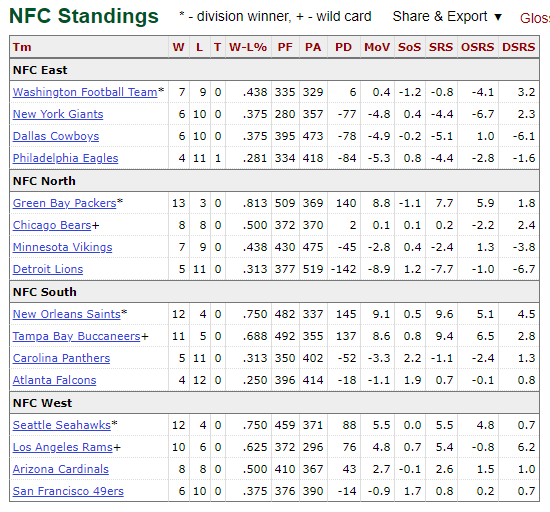Sort table by W column header
550x512 pixels.
(x=179, y=47)
